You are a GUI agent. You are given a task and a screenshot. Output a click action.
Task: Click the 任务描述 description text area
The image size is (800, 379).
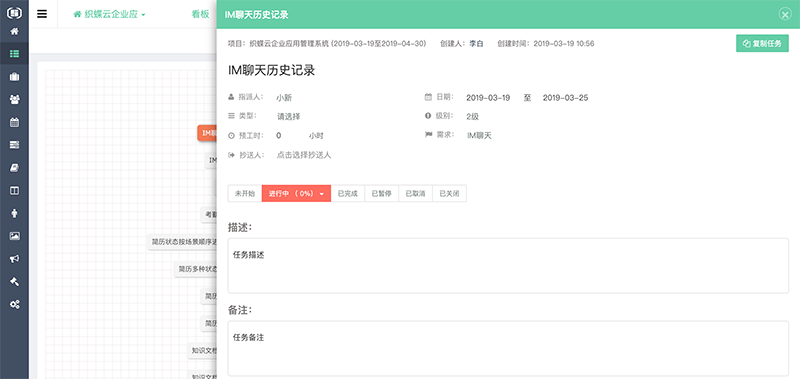[x=508, y=266]
